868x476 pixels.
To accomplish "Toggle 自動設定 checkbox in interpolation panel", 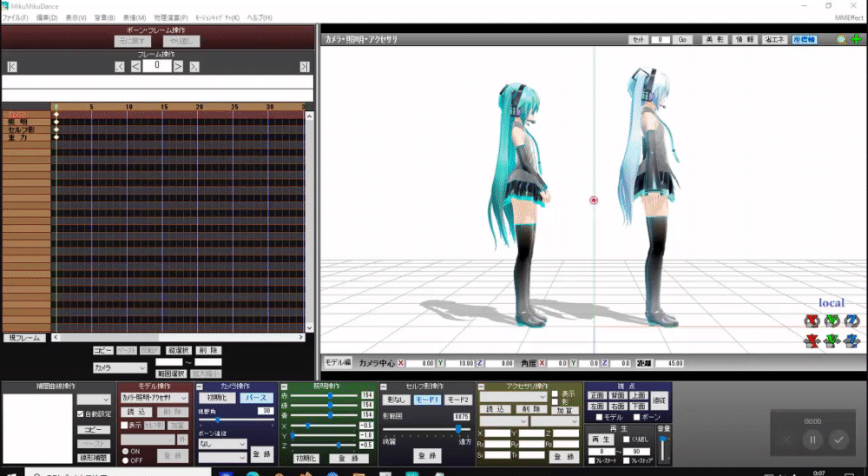I will [x=80, y=414].
